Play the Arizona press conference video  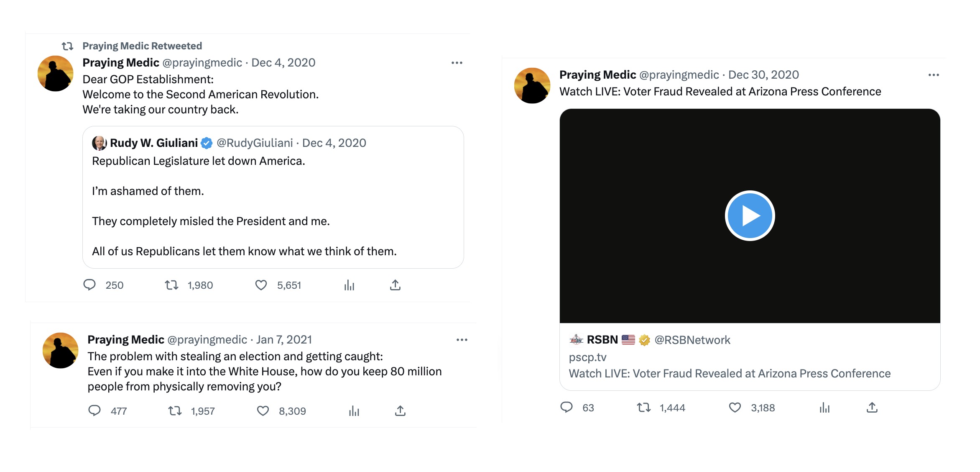coord(750,215)
